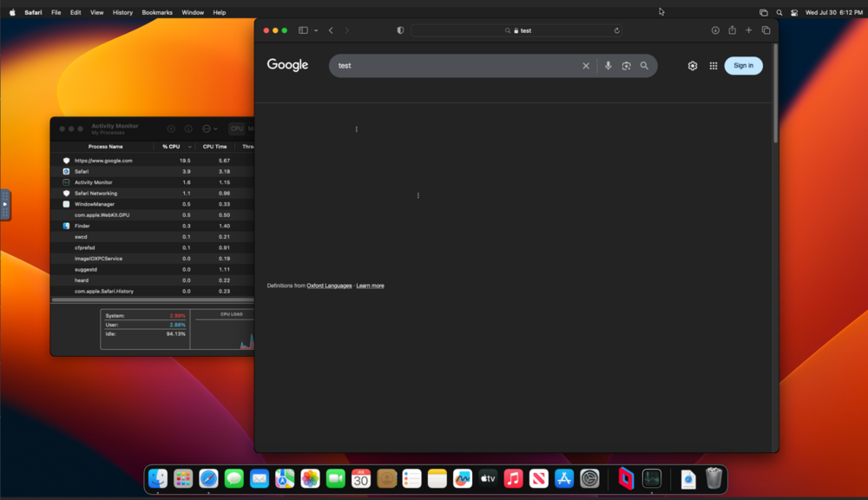Screen dimensions: 868x500
Task: Click the Google search magnifier button
Action: tap(644, 66)
